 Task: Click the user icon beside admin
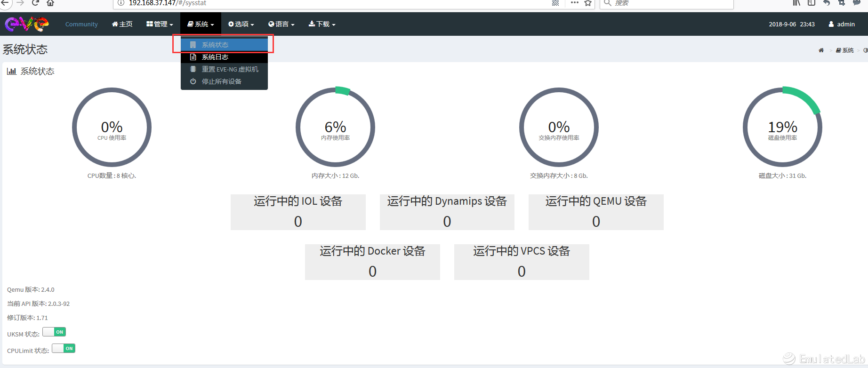[831, 24]
